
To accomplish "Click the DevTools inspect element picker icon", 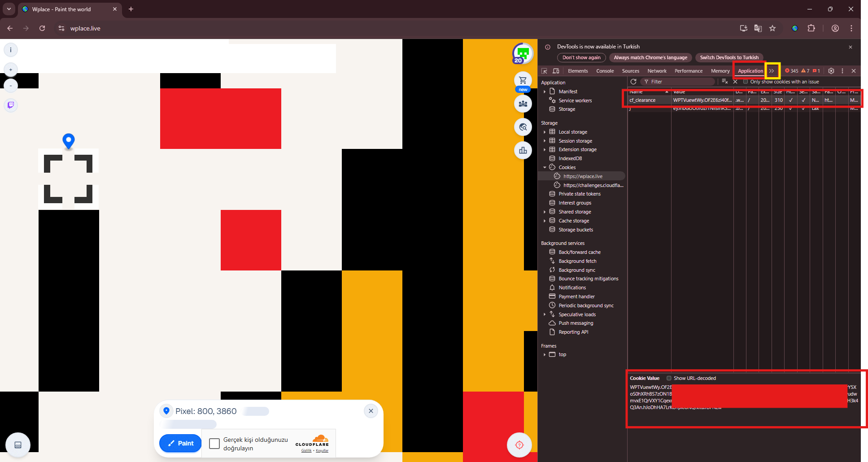I will (545, 71).
